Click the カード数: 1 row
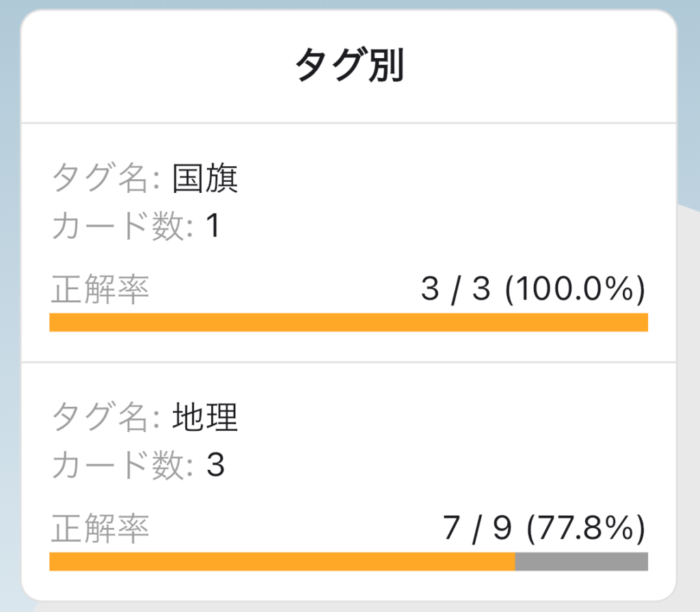Image resolution: width=700 pixels, height=612 pixels. 136,226
